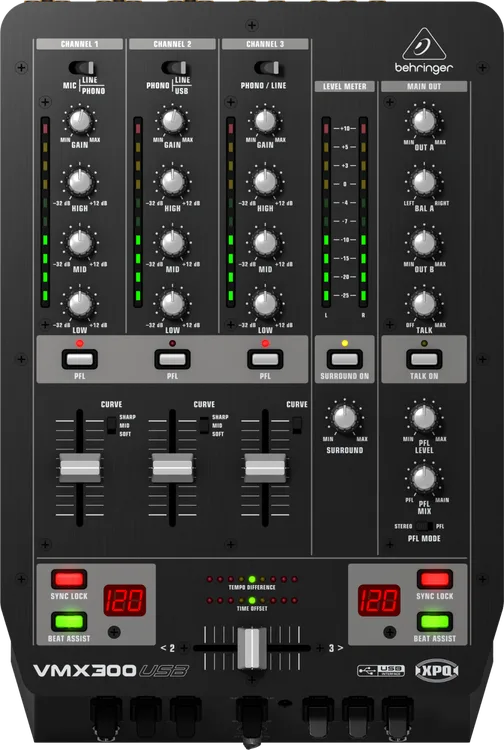Click the VMX300 USB model name

point(110,671)
